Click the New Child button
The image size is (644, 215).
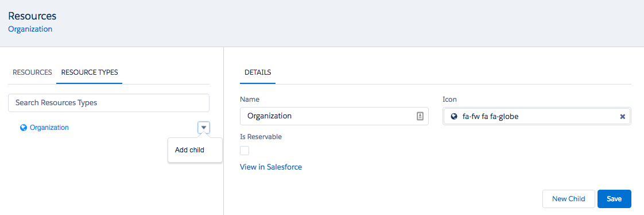(568, 198)
